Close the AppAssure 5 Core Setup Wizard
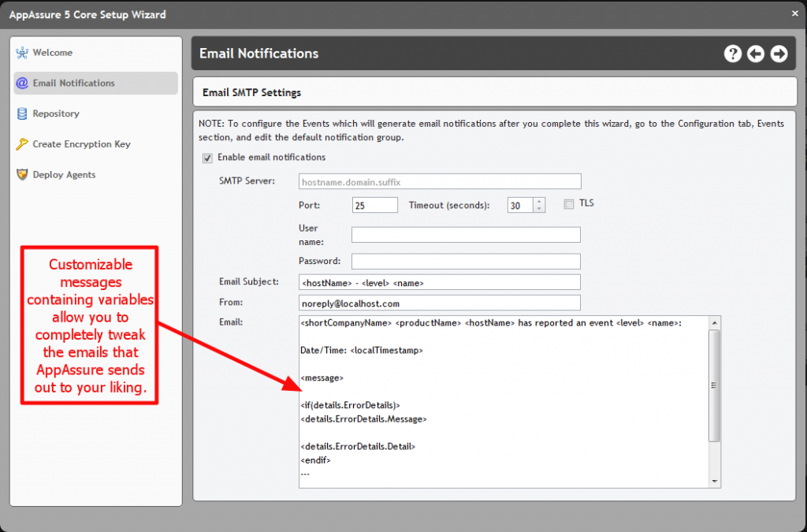 (x=794, y=14)
